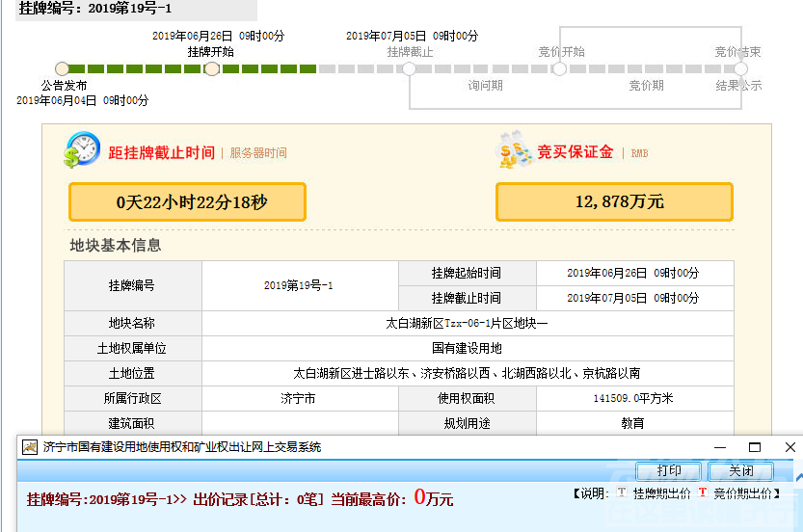Click the 出价记录 summary with 当前最高价
803x532 pixels.
coord(240,498)
